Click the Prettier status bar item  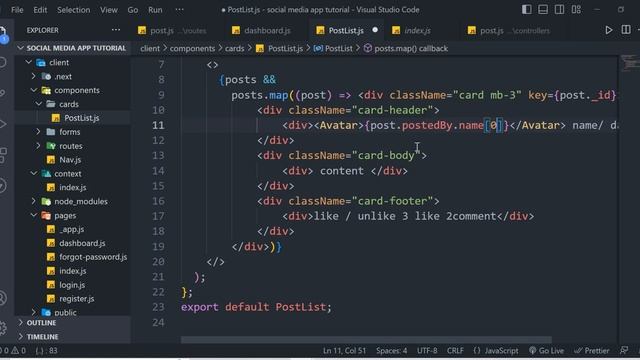click(591, 351)
